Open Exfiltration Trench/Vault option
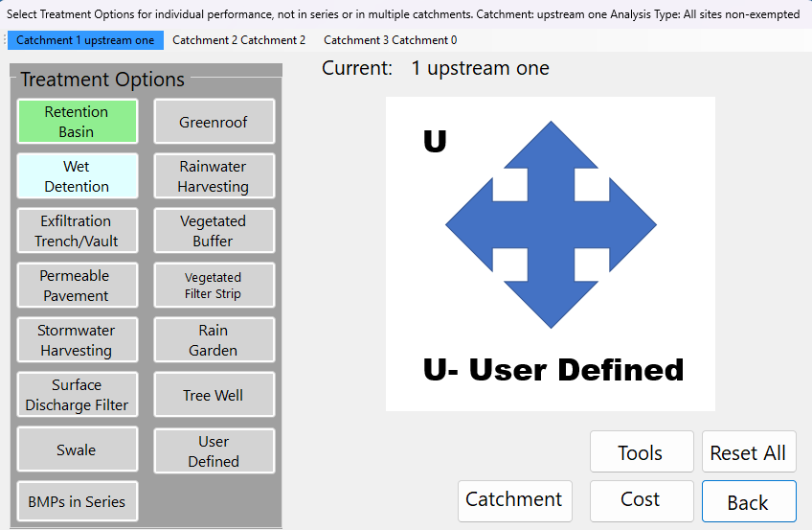 click(x=77, y=231)
